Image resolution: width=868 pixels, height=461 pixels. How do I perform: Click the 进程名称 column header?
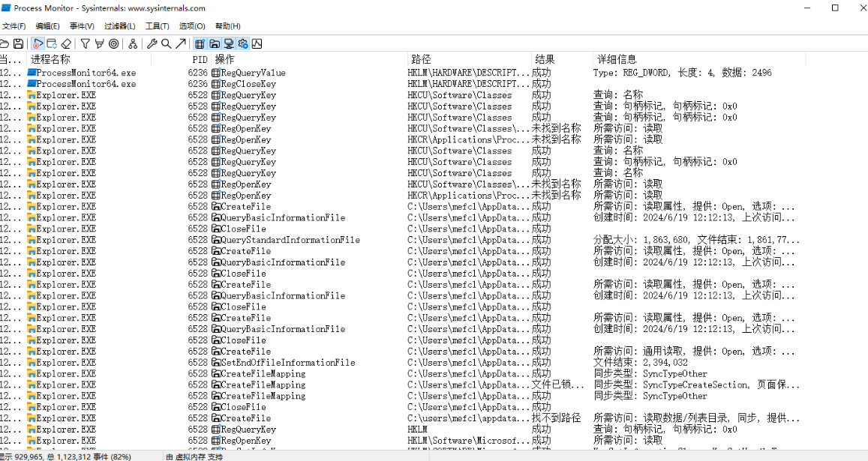pos(89,59)
